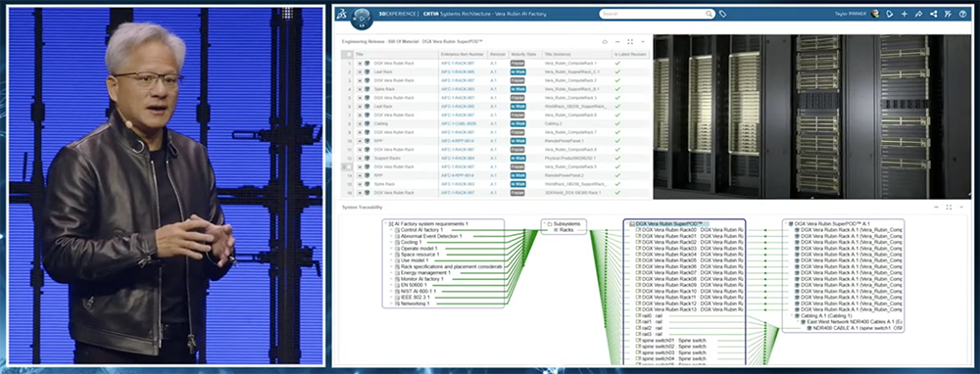This screenshot has width=980, height=374.
Task: Click the notifications tag icon in top bar
Action: (890, 14)
